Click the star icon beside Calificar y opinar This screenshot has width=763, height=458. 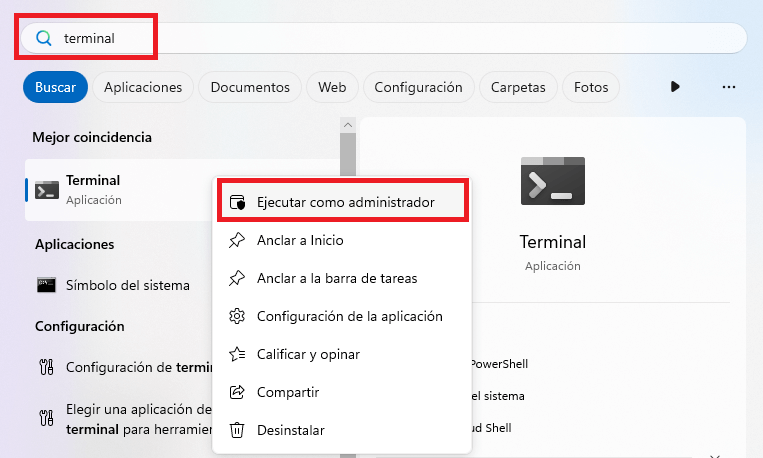(x=237, y=354)
